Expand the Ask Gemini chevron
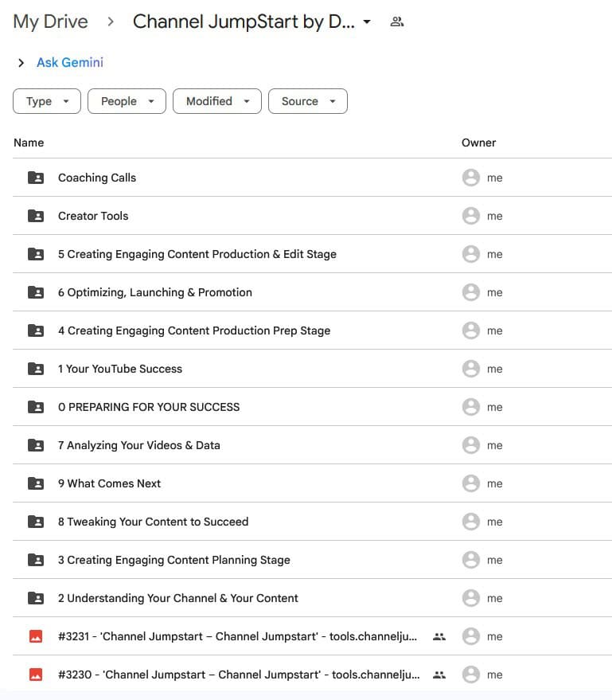Image resolution: width=612 pixels, height=700 pixels. pos(21,63)
